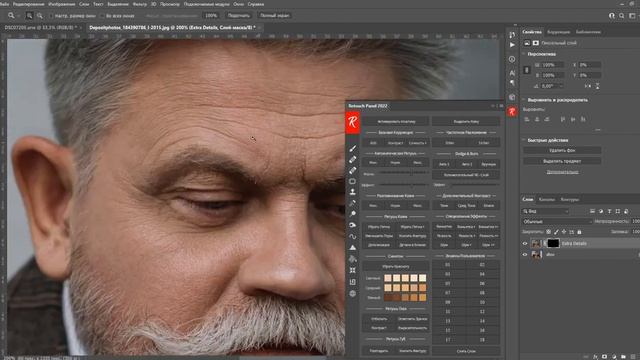Lock image pixels brush icon in Layers
This screenshot has height=360, width=640.
556,232
